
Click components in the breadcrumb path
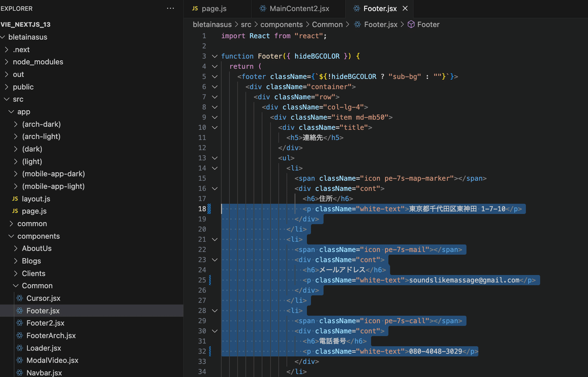pyautogui.click(x=282, y=24)
